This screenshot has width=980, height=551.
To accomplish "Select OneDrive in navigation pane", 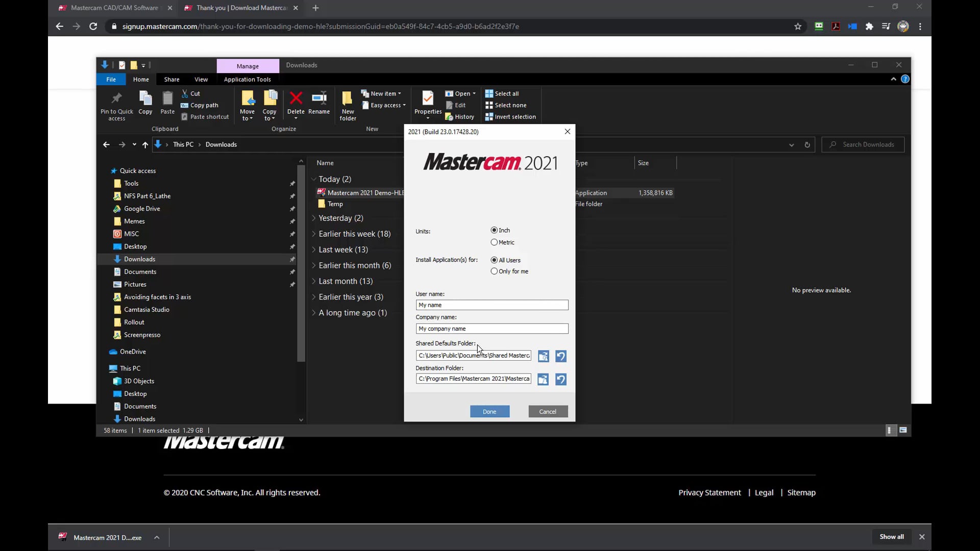I will pos(133,352).
